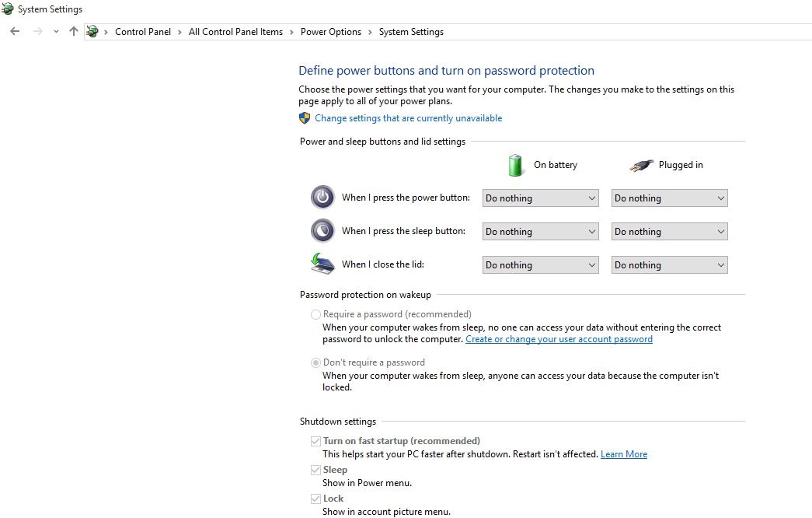Viewport: 812px width, 518px height.
Task: Select Require a password radio button
Action: (x=315, y=315)
